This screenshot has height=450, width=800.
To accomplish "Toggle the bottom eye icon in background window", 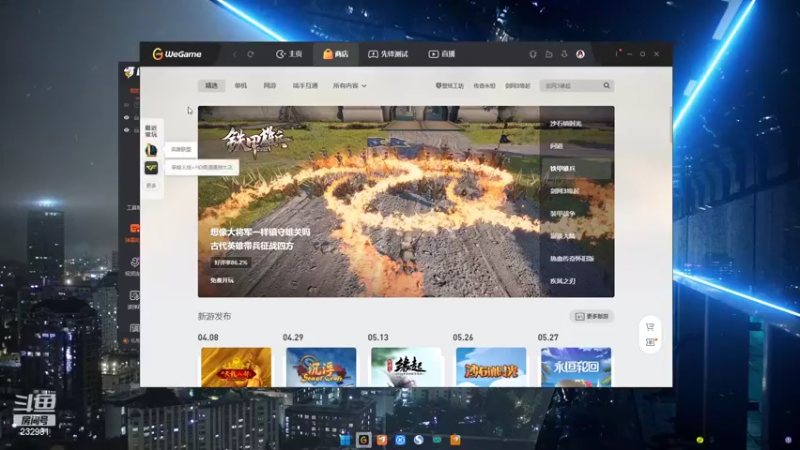I will (127, 130).
